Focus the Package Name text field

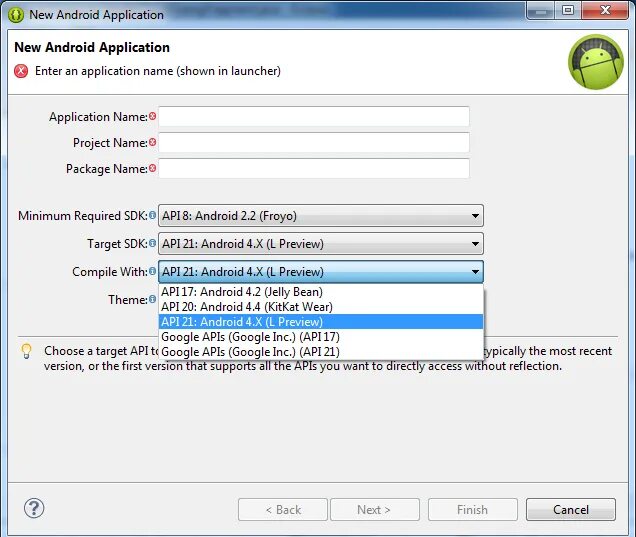(x=314, y=169)
